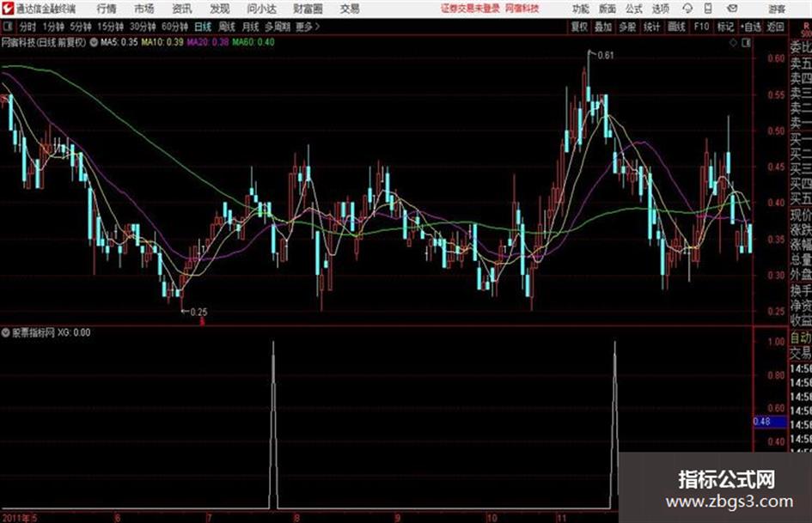This screenshot has height=523, width=812.
Task: Open the 财富圈 menu
Action: 308,9
